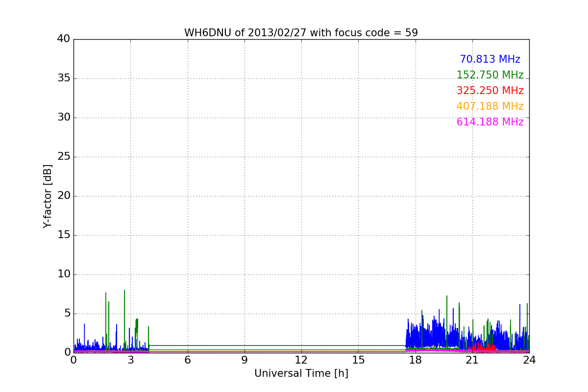Viewport: 588px width, 392px height.
Task: Click the y-axis tick label 30
Action: (64, 118)
